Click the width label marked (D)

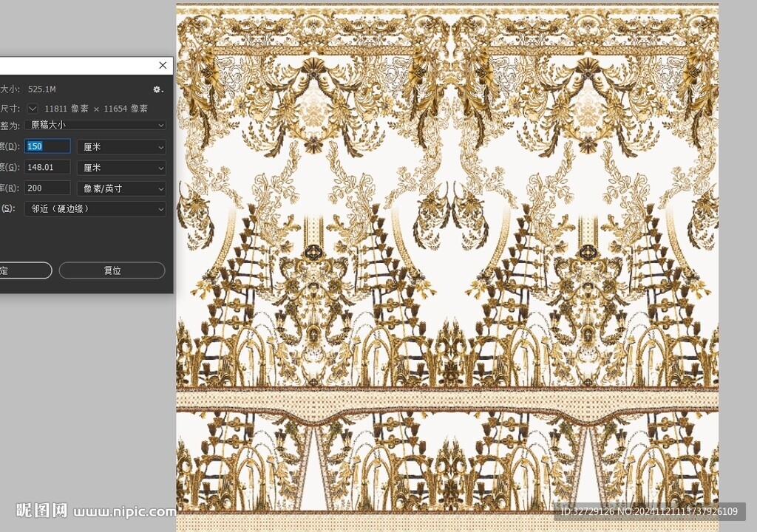(x=10, y=147)
